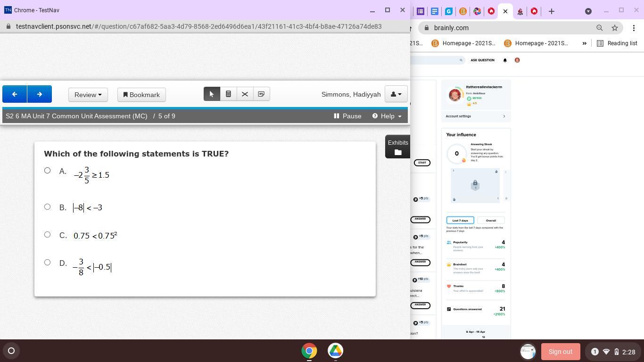Switch to the purple list icon tab

421,11
